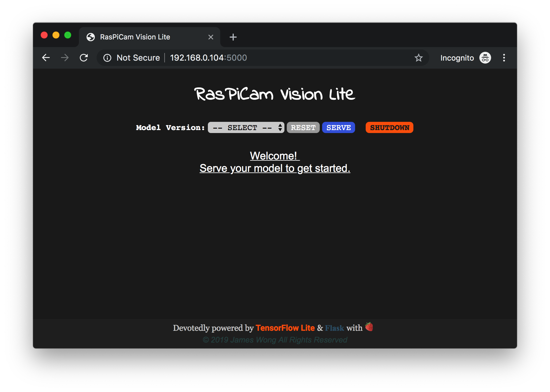
Task: Bookmark this page with the star icon
Action: click(x=418, y=58)
